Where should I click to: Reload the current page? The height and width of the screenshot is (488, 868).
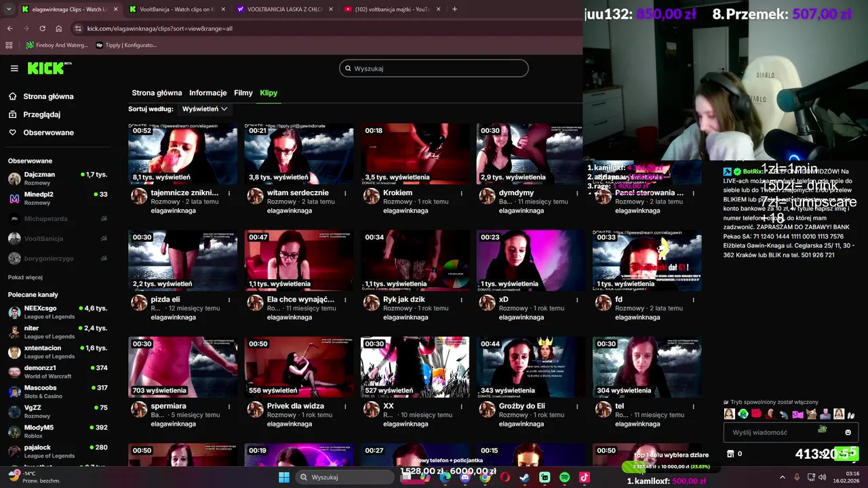click(x=42, y=28)
